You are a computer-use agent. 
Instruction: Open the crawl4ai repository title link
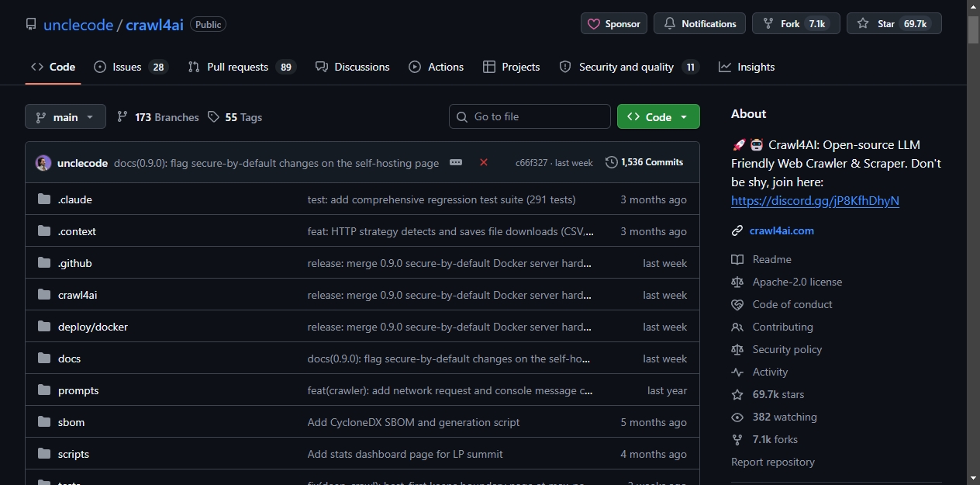tap(154, 24)
